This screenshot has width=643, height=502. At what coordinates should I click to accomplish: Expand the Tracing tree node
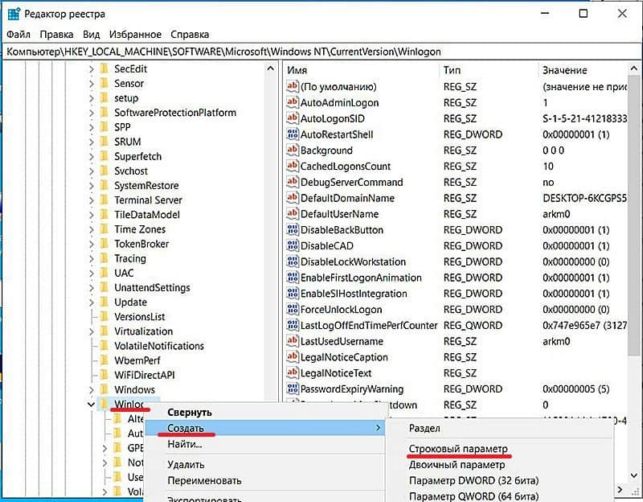coord(91,259)
